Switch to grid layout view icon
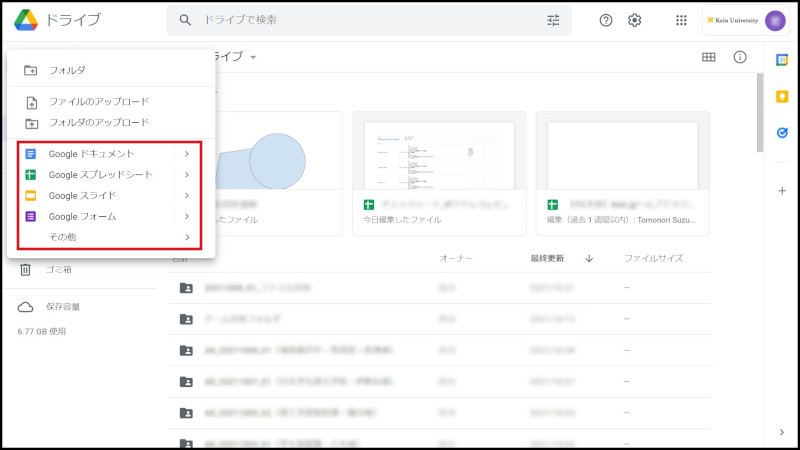The width and height of the screenshot is (800, 450). (709, 57)
